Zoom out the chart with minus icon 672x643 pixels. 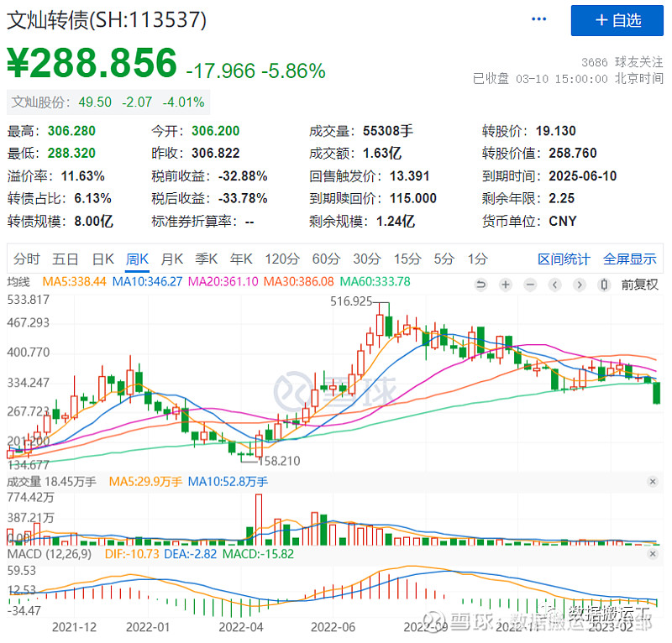tap(530, 285)
